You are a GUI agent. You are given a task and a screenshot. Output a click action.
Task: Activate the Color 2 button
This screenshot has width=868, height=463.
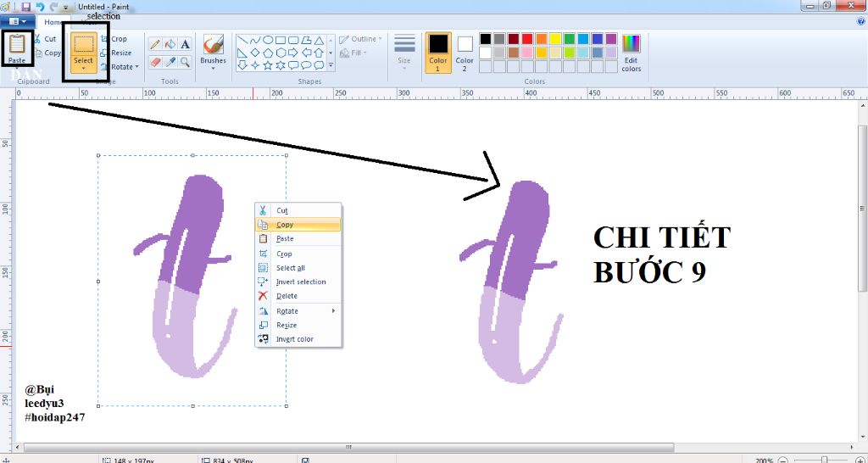point(465,53)
